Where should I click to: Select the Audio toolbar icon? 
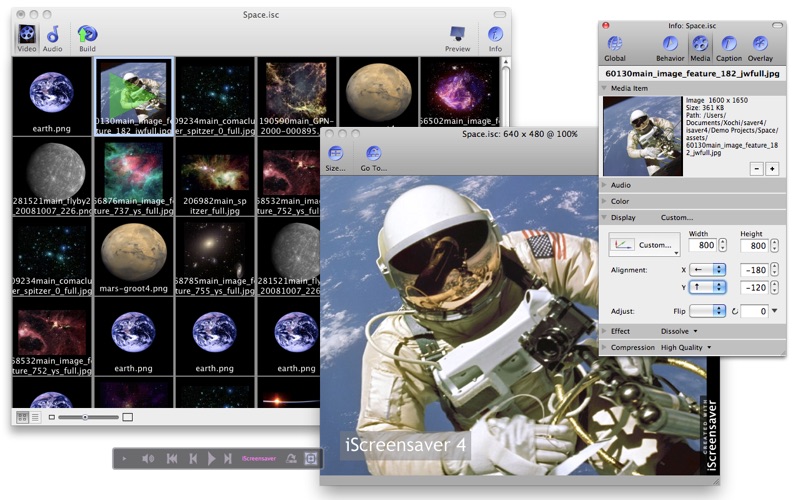pos(52,38)
